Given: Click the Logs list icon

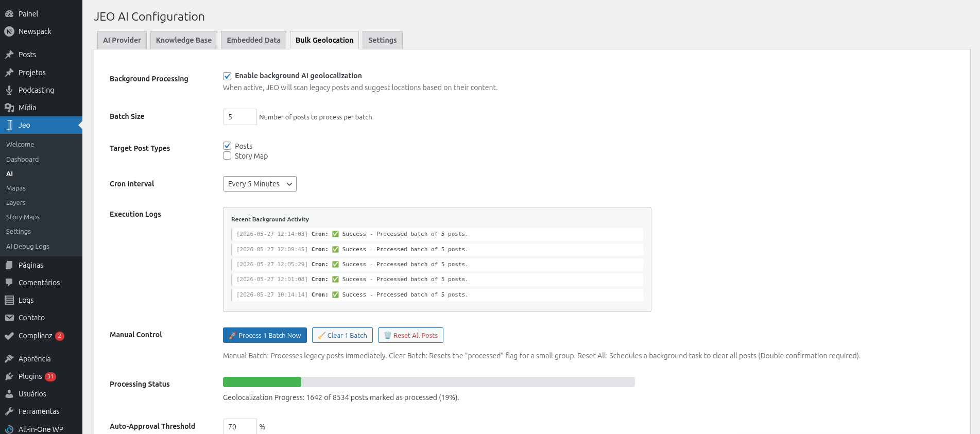Looking at the screenshot, I should 9,300.
